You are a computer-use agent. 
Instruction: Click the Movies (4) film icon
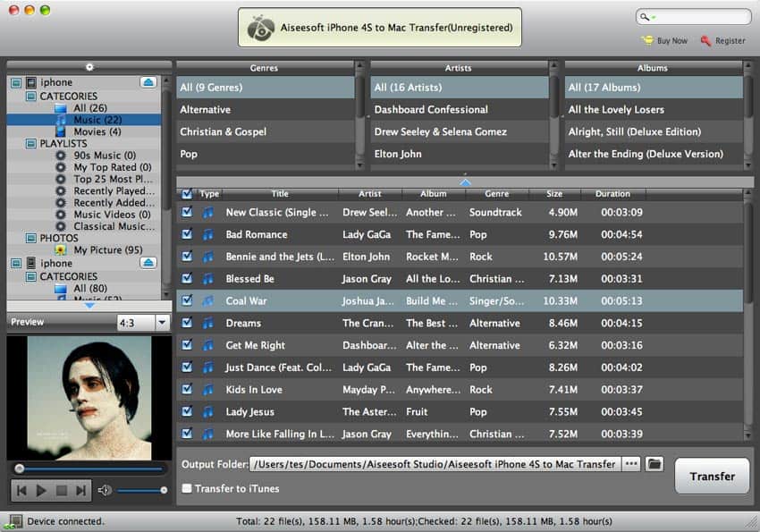61,131
